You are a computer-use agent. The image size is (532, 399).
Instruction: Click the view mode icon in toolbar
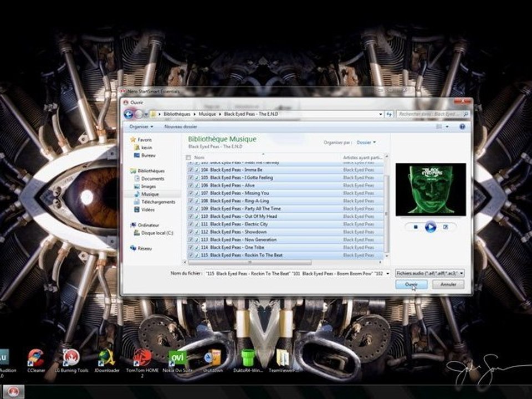[439, 126]
